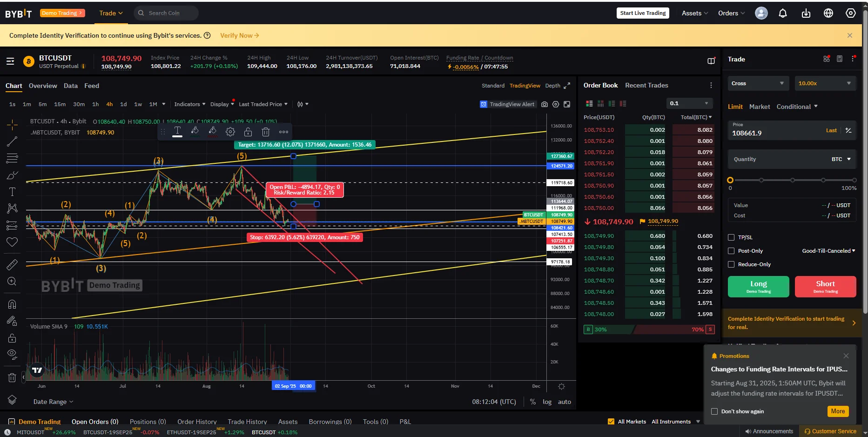868x437 pixels.
Task: Click the Price input field
Action: tap(792, 130)
